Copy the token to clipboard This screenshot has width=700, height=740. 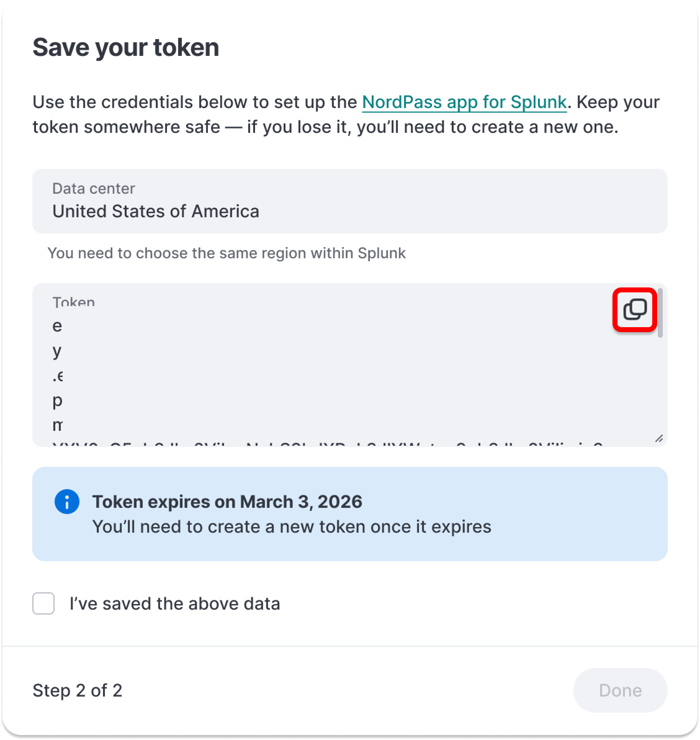(x=634, y=309)
